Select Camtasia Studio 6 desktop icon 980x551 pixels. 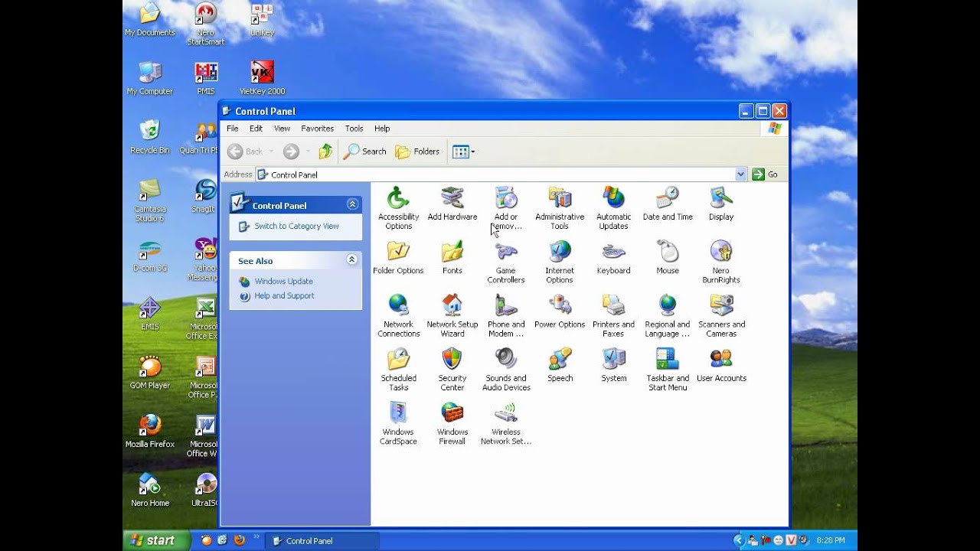click(x=150, y=201)
